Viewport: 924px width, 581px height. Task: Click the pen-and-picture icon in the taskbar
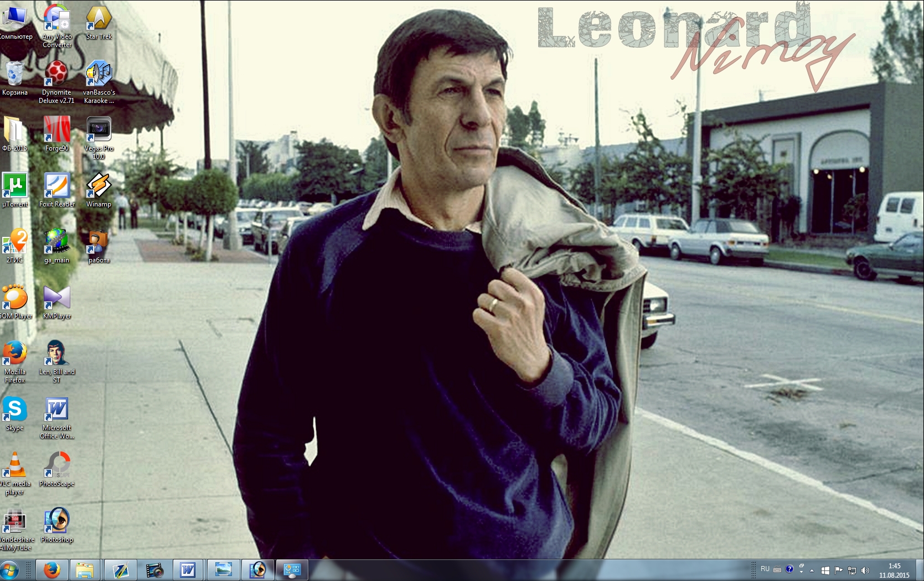tap(120, 570)
